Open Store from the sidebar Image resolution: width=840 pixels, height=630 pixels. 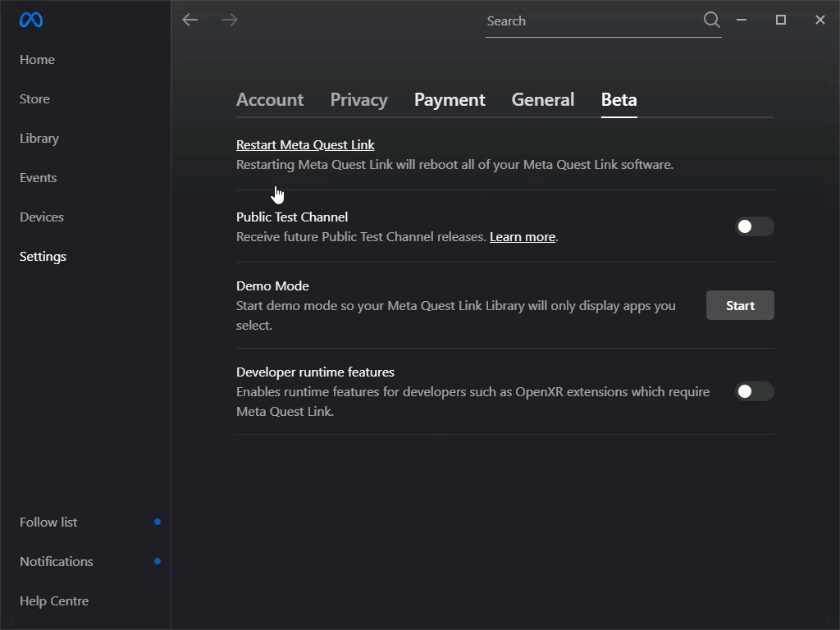(x=34, y=98)
